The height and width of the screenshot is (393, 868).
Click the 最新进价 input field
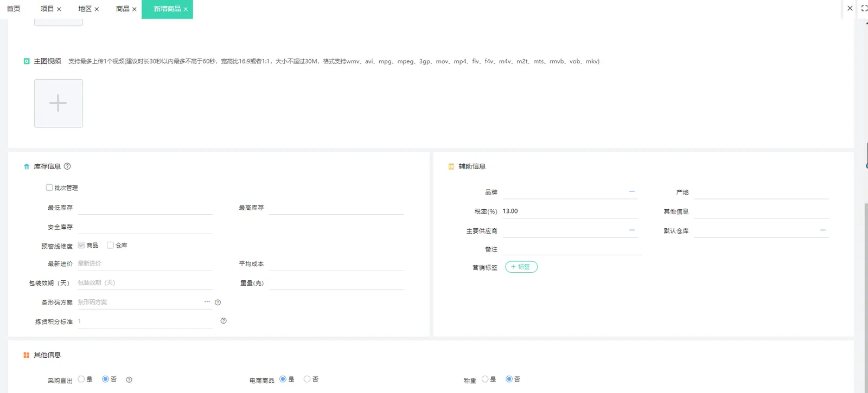[x=145, y=263]
